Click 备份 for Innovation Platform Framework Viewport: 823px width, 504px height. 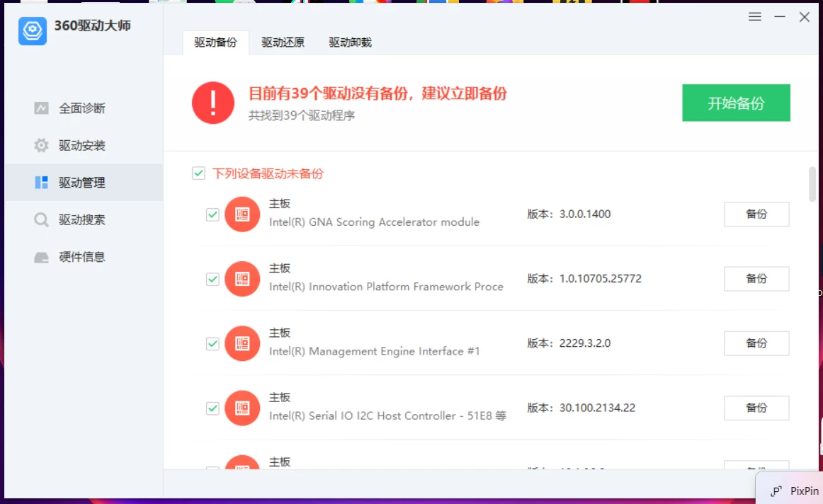tap(756, 278)
